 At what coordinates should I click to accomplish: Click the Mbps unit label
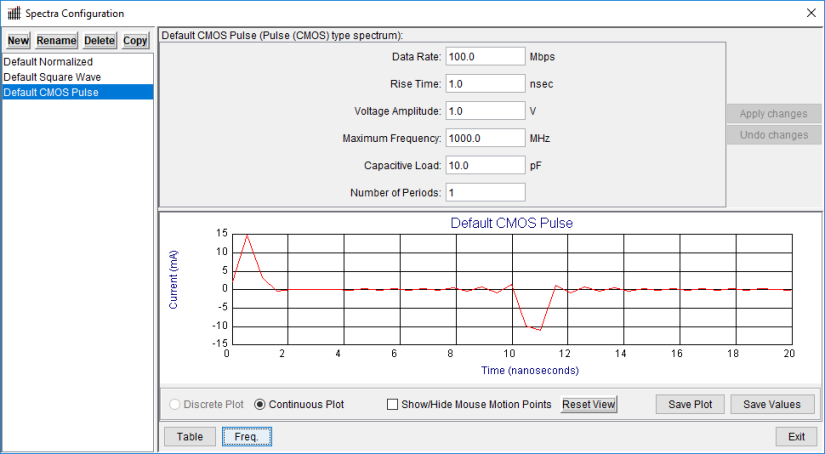coord(542,57)
